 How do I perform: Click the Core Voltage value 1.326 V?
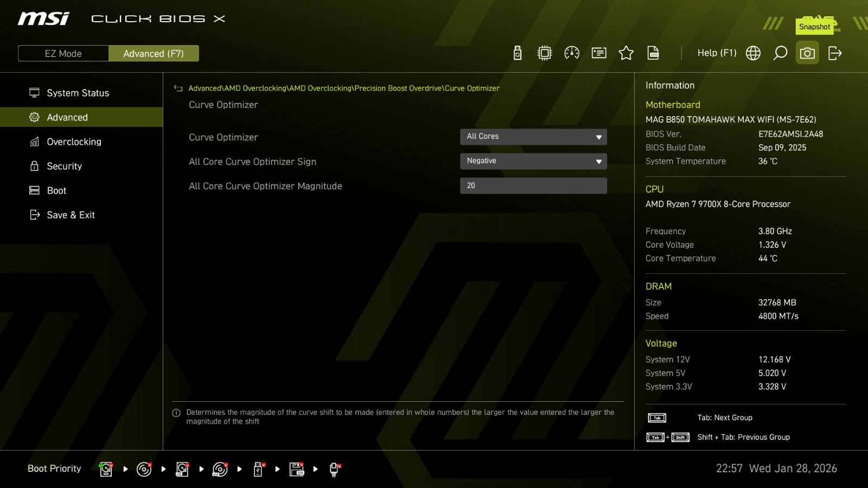(772, 245)
